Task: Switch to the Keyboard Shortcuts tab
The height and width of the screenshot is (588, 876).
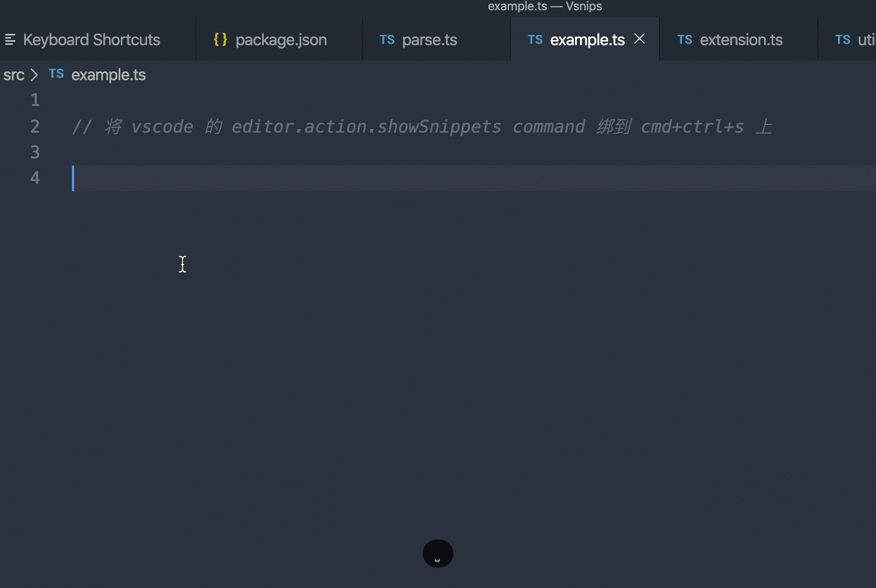Action: click(x=92, y=40)
